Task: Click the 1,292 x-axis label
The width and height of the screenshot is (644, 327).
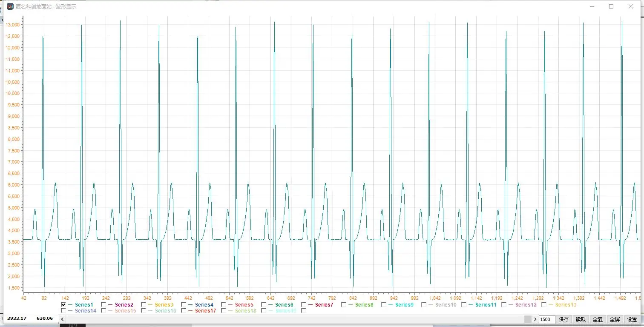Action: [538, 298]
